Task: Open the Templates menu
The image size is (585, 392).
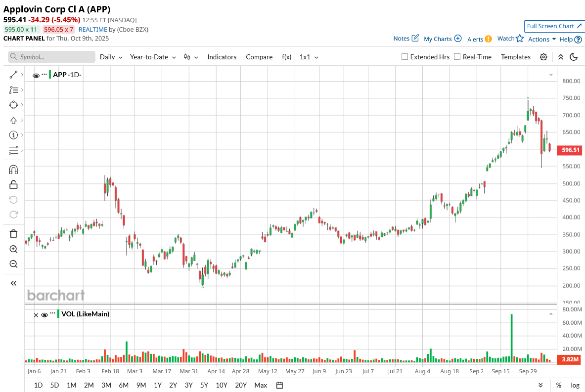Action: [x=516, y=57]
